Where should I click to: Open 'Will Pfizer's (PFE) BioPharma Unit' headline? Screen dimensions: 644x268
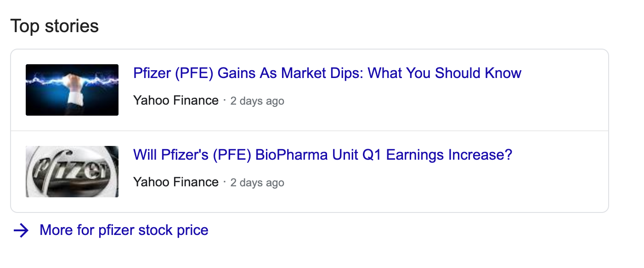322,155
